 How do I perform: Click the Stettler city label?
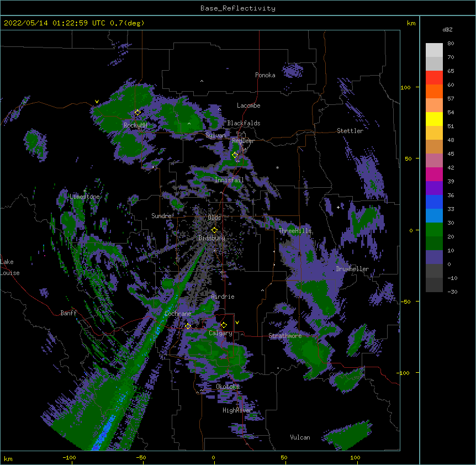tap(350, 131)
